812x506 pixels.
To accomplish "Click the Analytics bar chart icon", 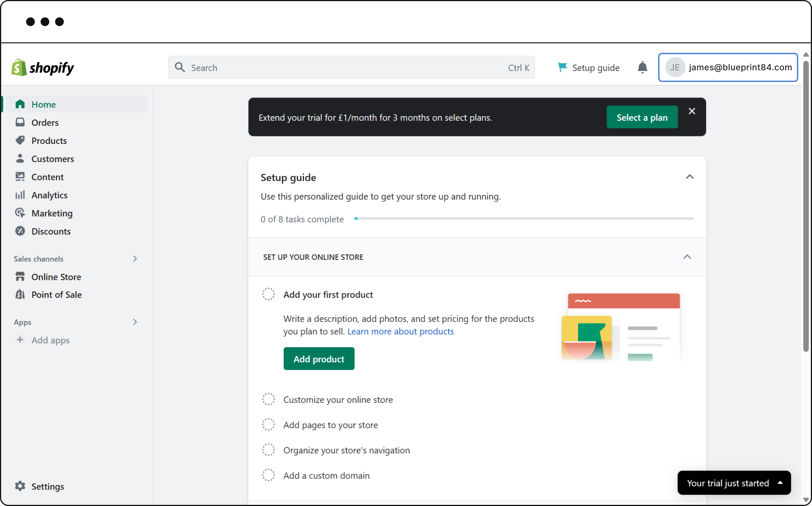I will [20, 195].
